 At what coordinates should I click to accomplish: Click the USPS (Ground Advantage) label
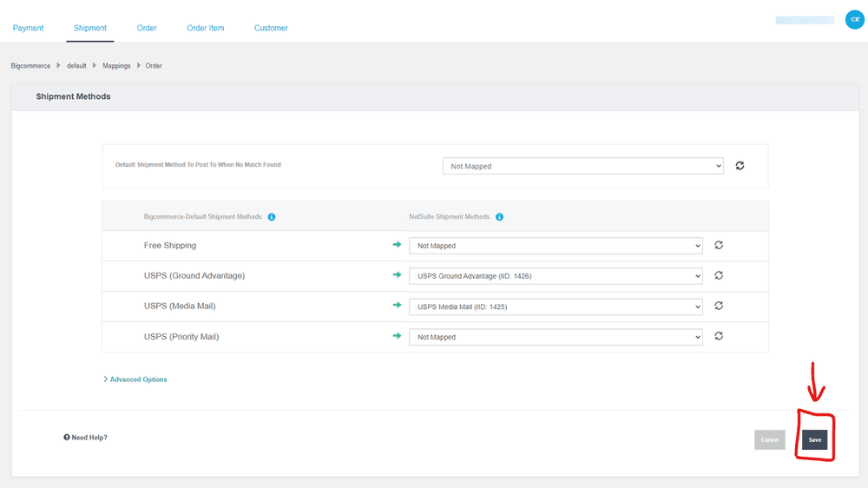tap(194, 276)
